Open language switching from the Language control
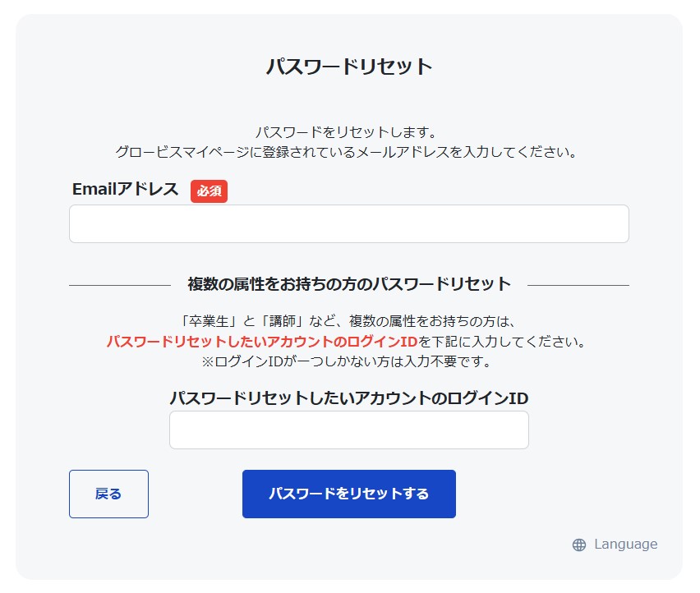 [x=622, y=544]
